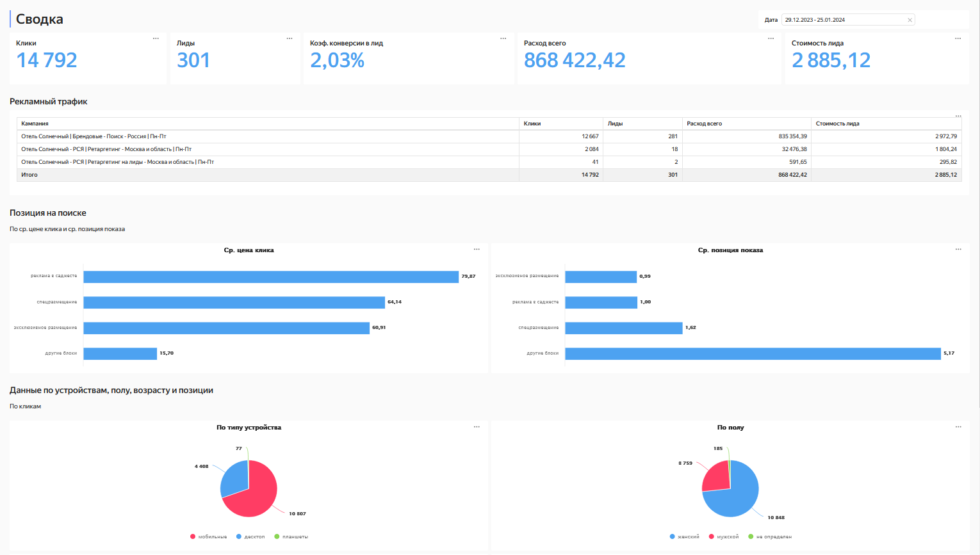980x555 pixels.
Task: Click the Итого row label
Action: (x=29, y=175)
